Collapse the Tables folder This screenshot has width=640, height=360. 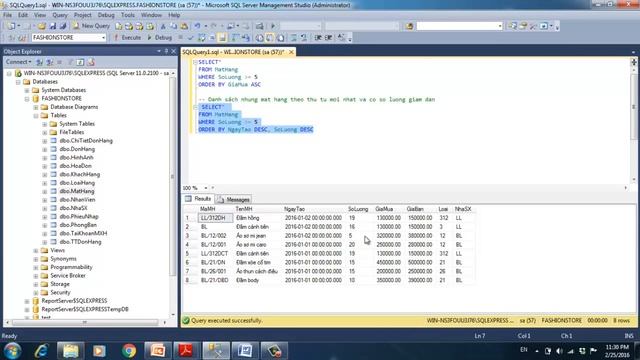(x=36, y=116)
